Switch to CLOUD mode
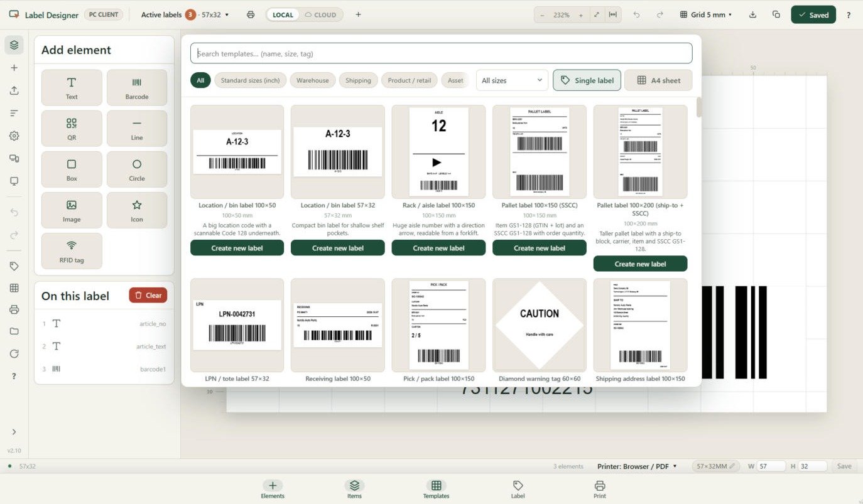 320,14
